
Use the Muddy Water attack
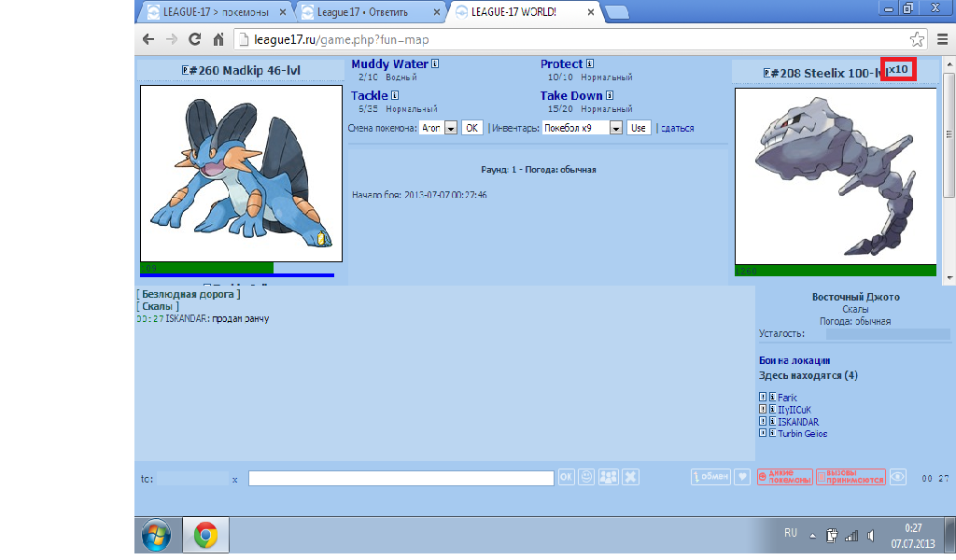coord(389,64)
